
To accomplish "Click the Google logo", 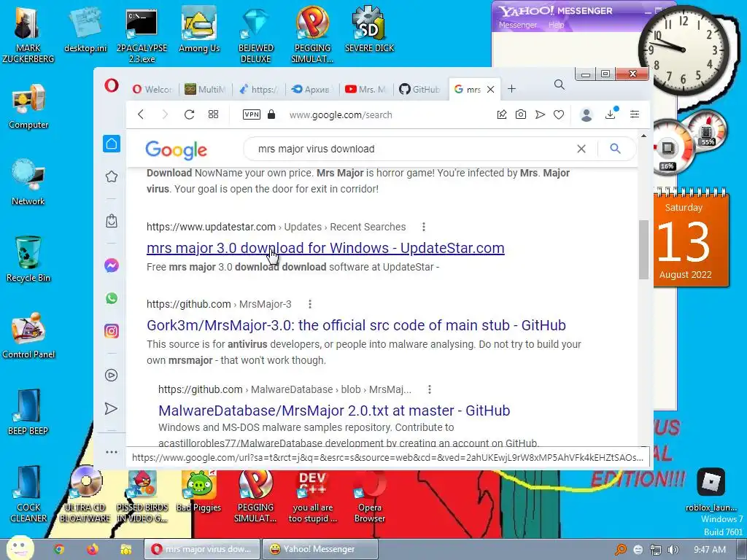I will (x=177, y=150).
